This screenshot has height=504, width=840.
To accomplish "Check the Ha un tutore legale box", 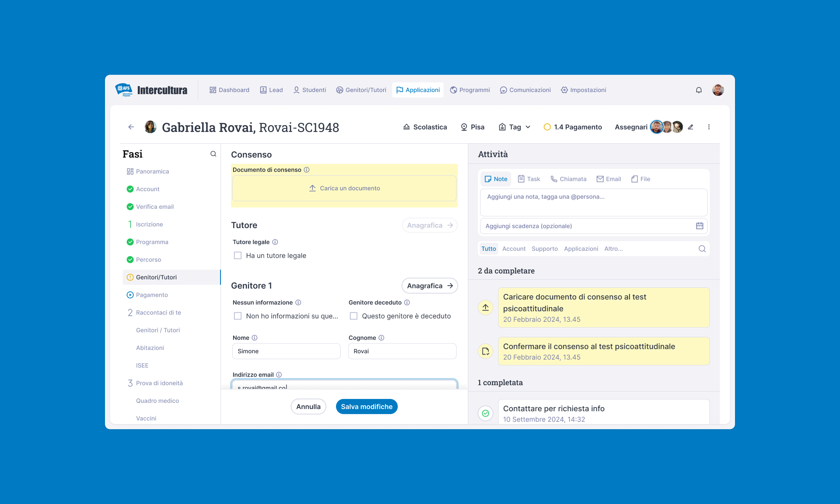I will (238, 255).
